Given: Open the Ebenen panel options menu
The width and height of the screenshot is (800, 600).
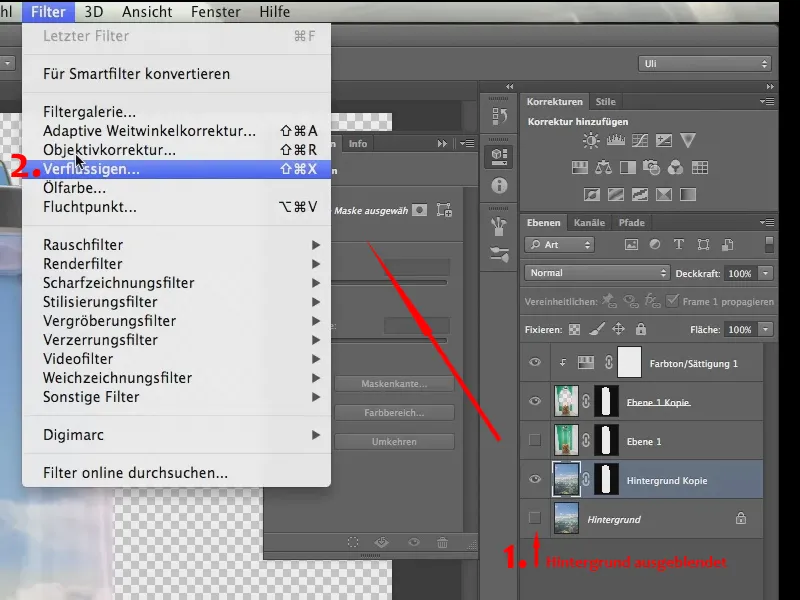Looking at the screenshot, I should (767, 222).
